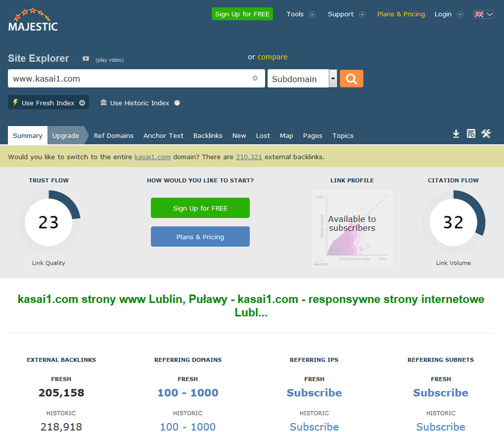Open the Upgrade tab

[66, 135]
